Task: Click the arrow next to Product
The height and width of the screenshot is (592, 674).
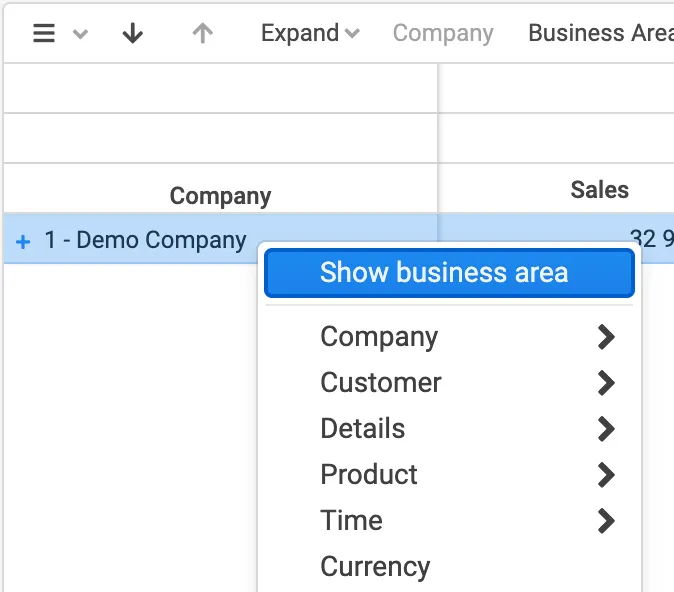Action: tap(605, 475)
